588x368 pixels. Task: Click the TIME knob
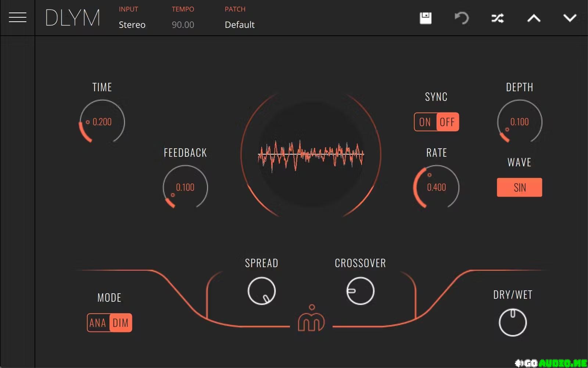(102, 122)
